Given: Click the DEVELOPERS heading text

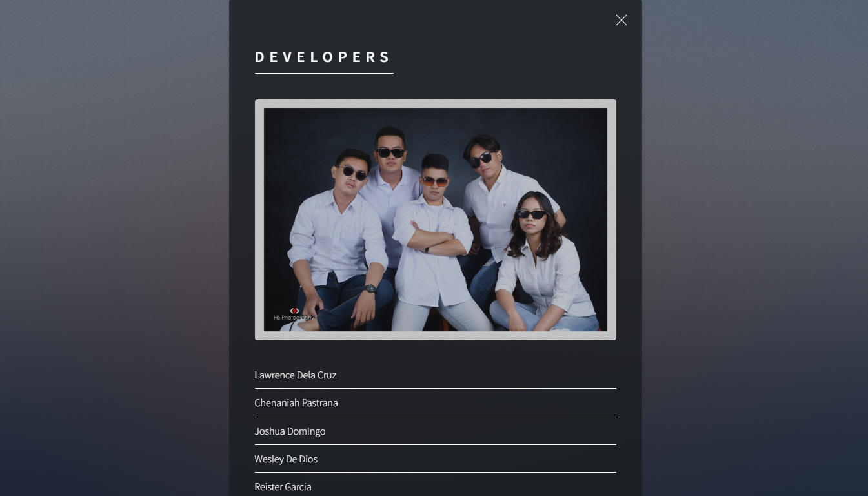Looking at the screenshot, I should [x=323, y=57].
